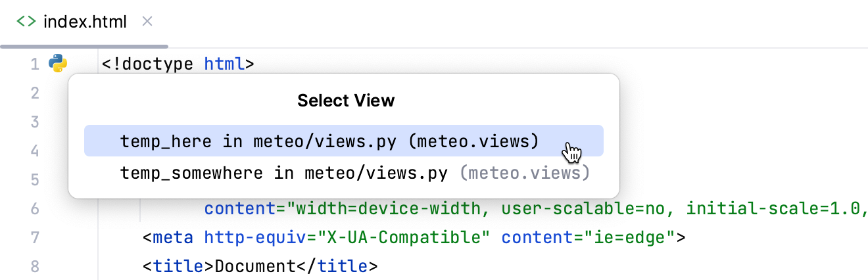Close the index.html editor tab
Image resolution: width=868 pixels, height=280 pixels.
(147, 22)
